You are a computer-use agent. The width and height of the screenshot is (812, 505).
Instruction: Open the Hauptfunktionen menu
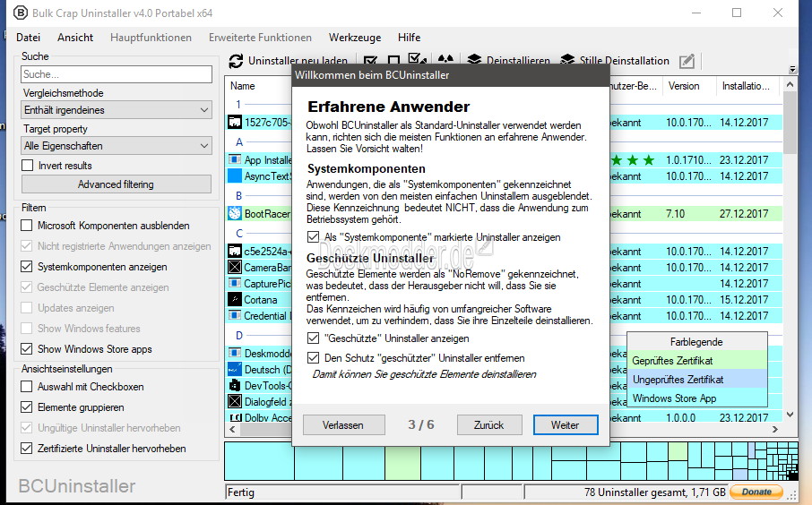coord(151,38)
